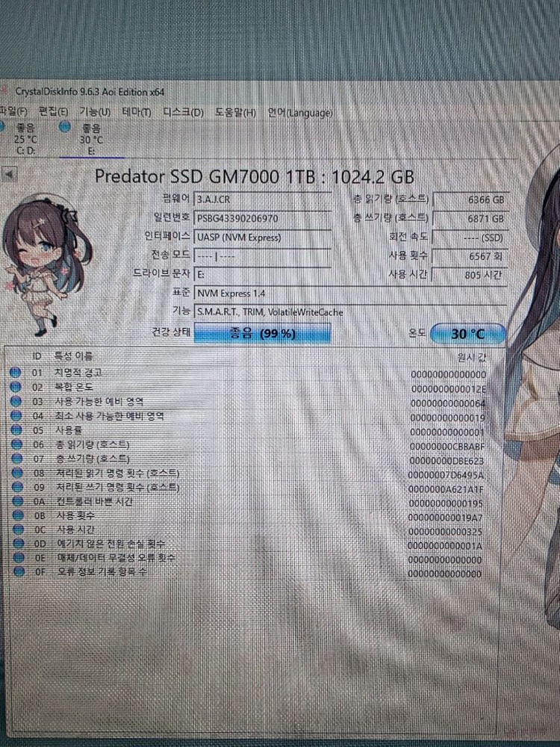
Task: Click the 표준 field NVM Express 1.4
Action: click(350, 294)
